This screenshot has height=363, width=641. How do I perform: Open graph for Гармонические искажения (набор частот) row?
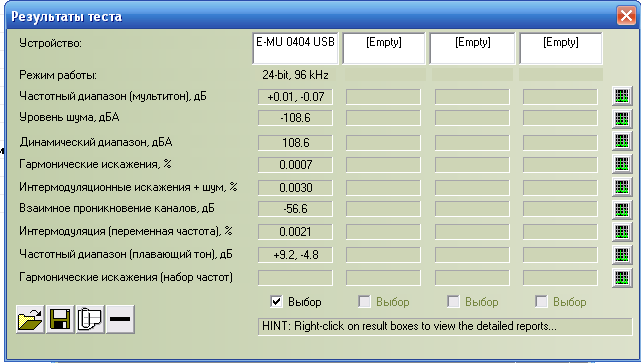click(622, 278)
